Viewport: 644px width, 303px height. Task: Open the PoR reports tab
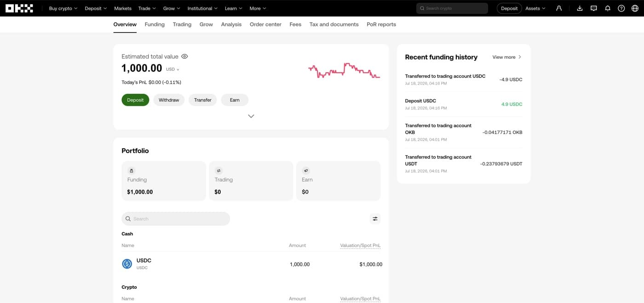click(381, 24)
